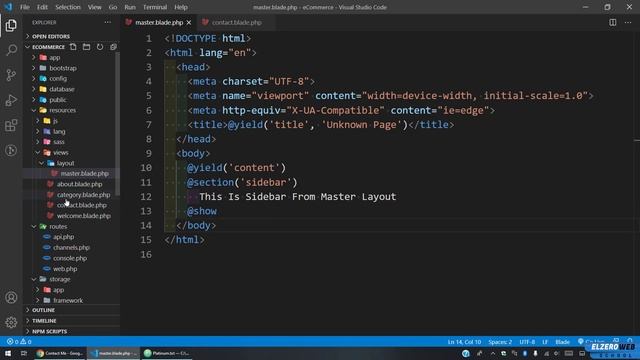Screen dimensions: 640x360
Task: Open the Help menu
Action: 181,7
